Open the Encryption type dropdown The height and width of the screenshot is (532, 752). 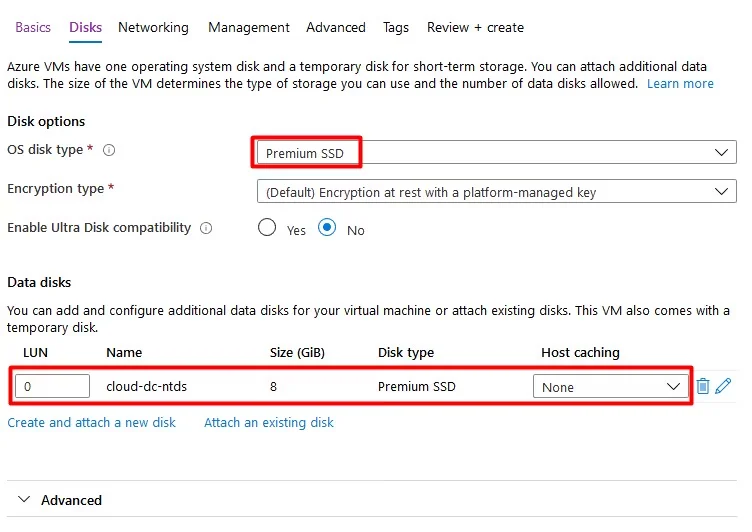pyautogui.click(x=496, y=192)
